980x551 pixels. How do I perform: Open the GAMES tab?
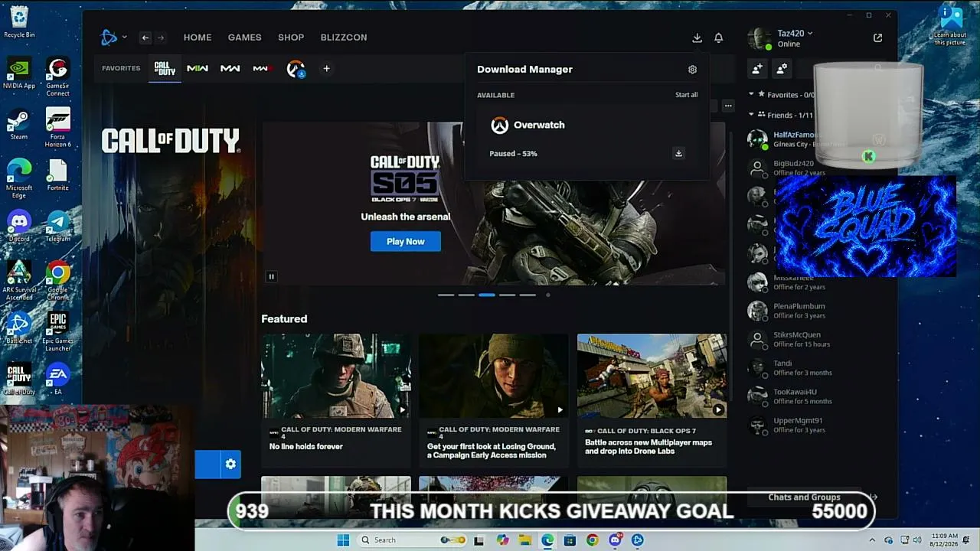[x=244, y=37]
